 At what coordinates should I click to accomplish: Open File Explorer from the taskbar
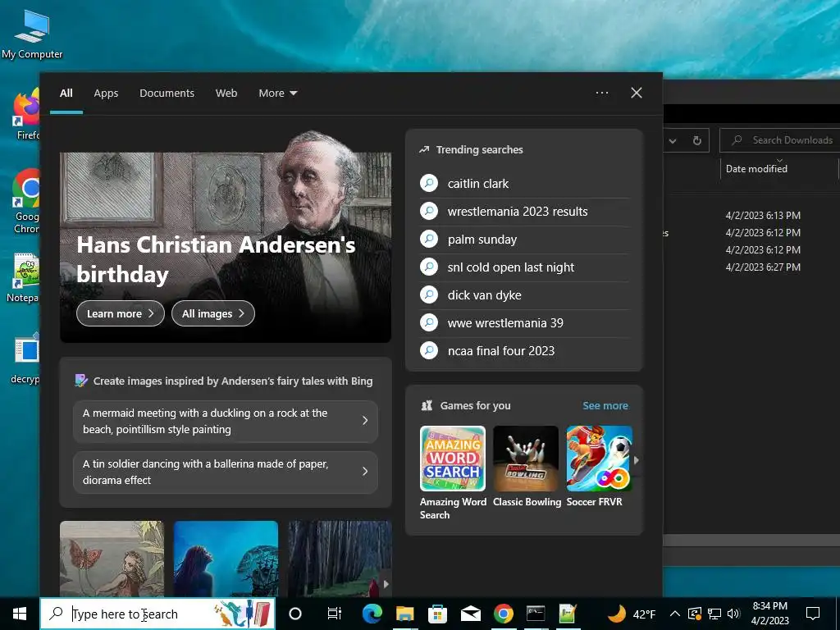(x=405, y=614)
